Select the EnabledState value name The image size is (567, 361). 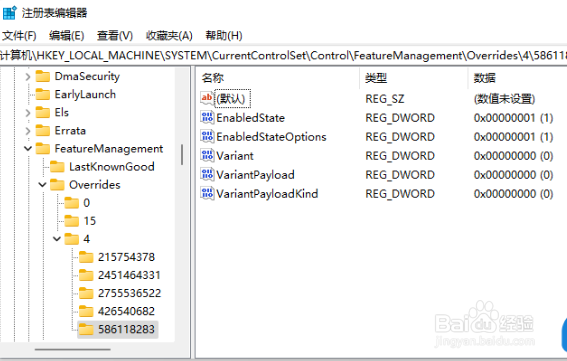click(x=251, y=118)
